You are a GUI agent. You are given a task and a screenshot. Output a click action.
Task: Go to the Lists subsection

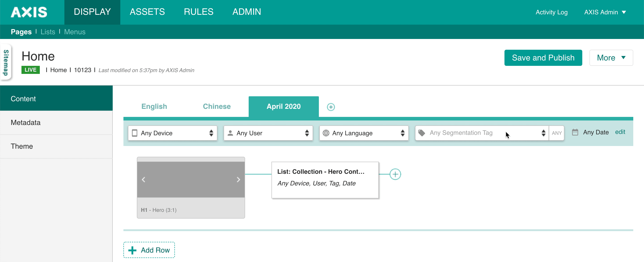(x=48, y=32)
